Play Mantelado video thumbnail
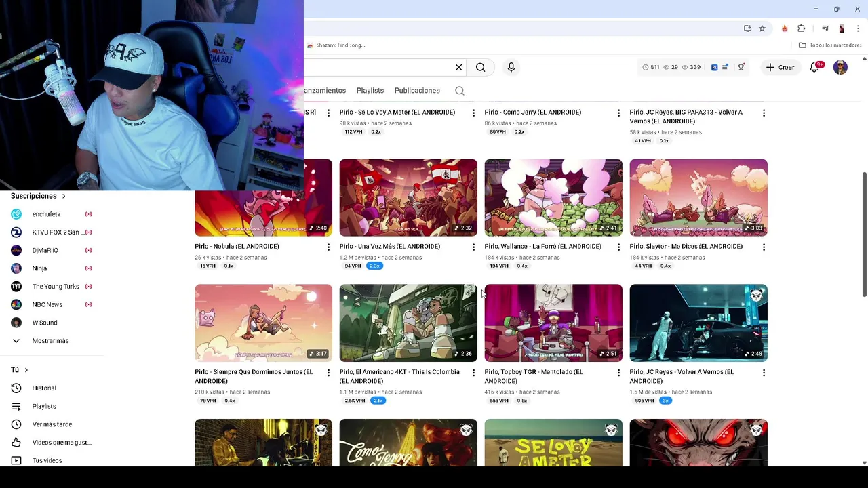Image resolution: width=868 pixels, height=488 pixels. pos(553,323)
